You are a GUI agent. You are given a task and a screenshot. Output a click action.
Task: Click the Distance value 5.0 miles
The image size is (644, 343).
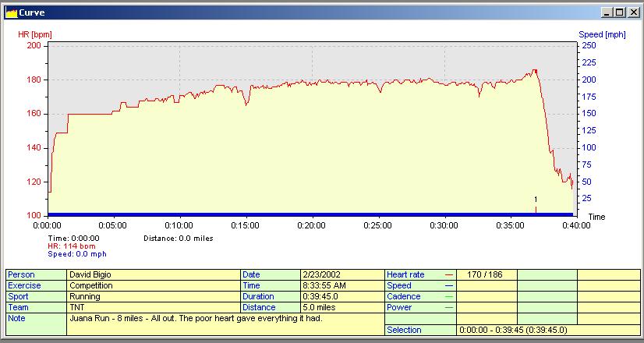[320, 308]
